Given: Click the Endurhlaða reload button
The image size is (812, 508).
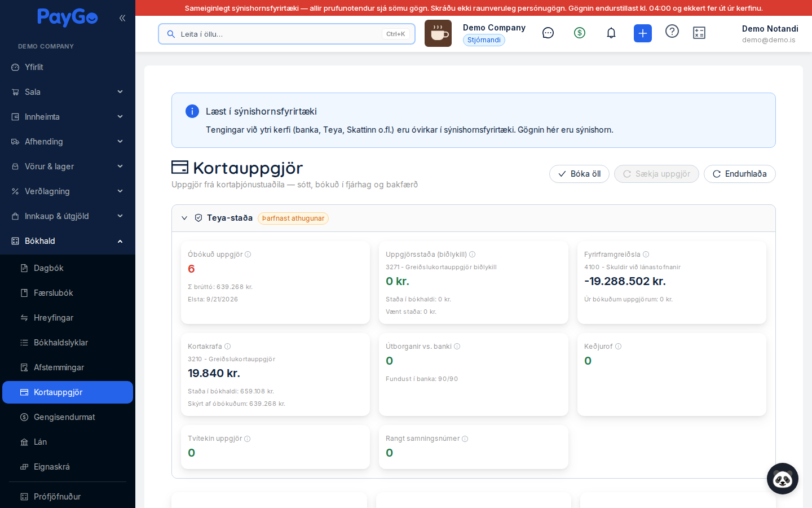Looking at the screenshot, I should tap(740, 174).
